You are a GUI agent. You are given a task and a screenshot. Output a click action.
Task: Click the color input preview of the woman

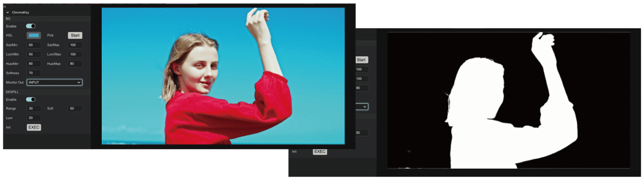coord(223,76)
